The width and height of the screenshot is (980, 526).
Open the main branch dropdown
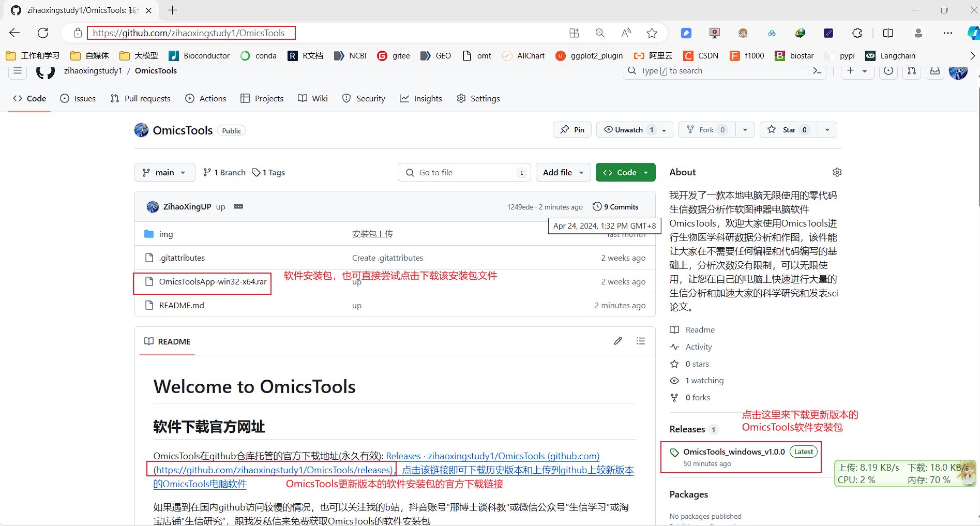(x=164, y=172)
